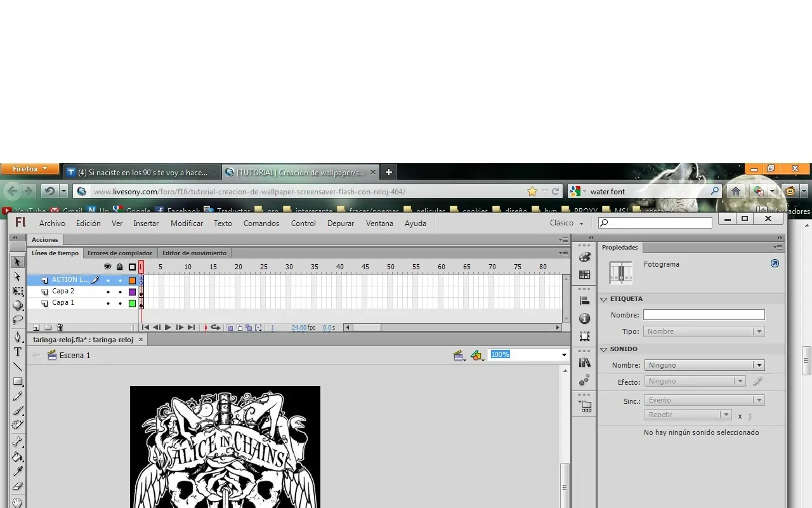Open the Repetir dropdown
The image size is (812, 508).
tap(688, 415)
